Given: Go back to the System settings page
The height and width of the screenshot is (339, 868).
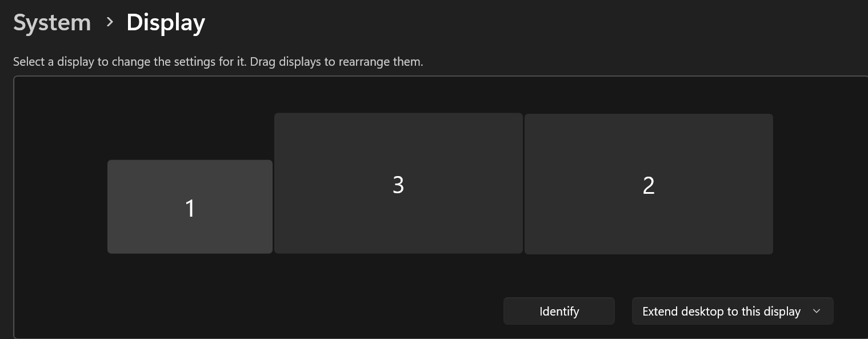Looking at the screenshot, I should click(x=52, y=23).
